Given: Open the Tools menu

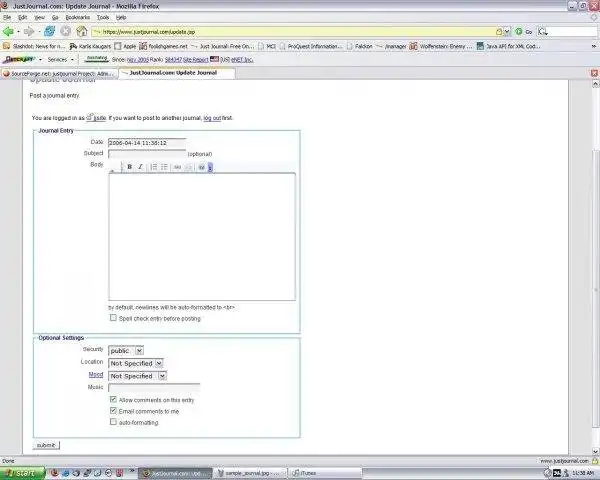Looking at the screenshot, I should [103, 18].
